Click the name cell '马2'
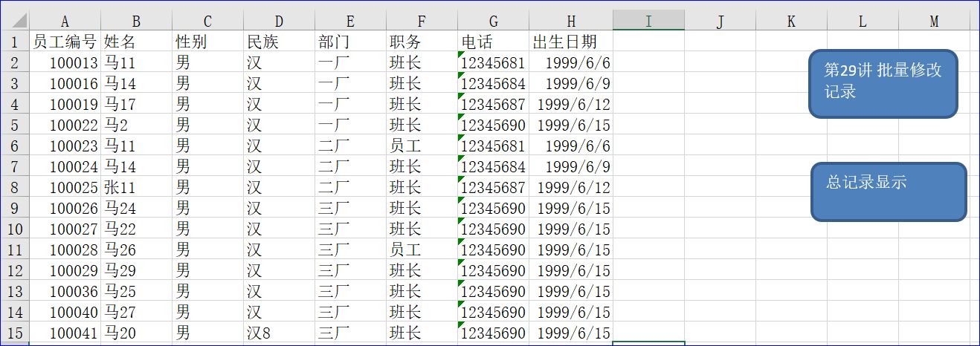 tap(137, 125)
